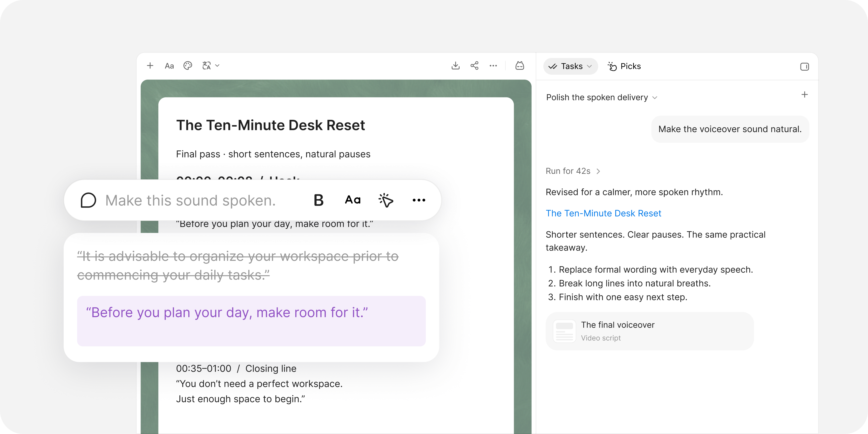The width and height of the screenshot is (868, 434).
Task: Click the magic cursor icon in floating toolbar
Action: 386,200
